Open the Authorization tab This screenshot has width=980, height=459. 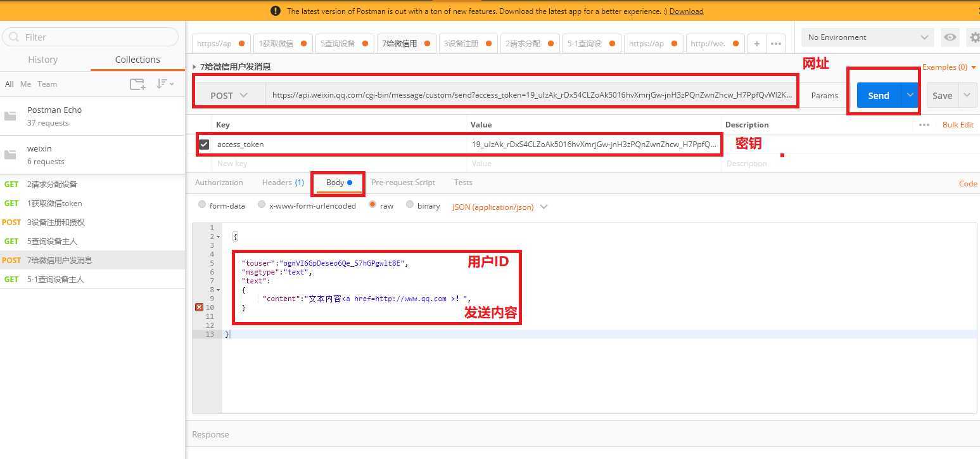point(219,183)
